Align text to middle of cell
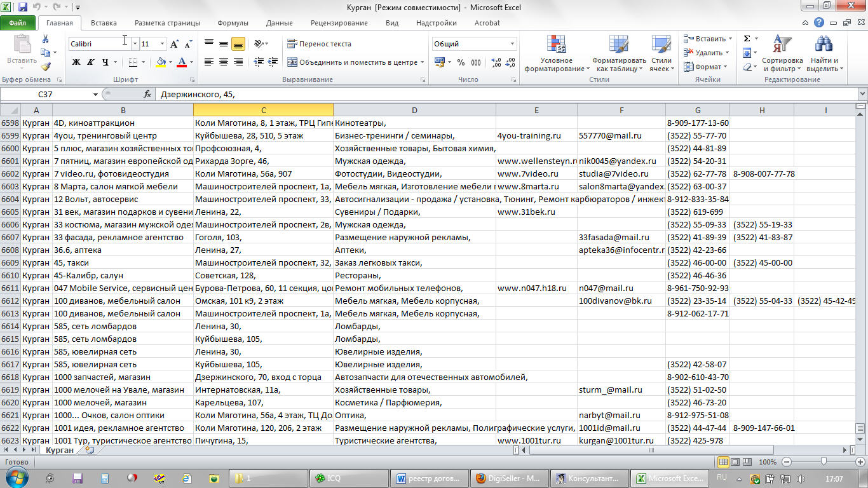Screen dimensions: 868x488 [x=224, y=44]
